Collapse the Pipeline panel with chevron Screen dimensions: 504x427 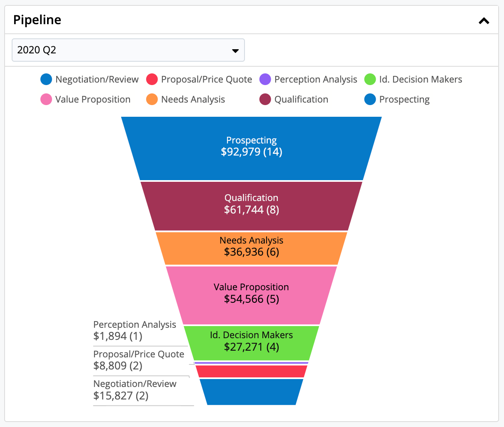(x=484, y=20)
